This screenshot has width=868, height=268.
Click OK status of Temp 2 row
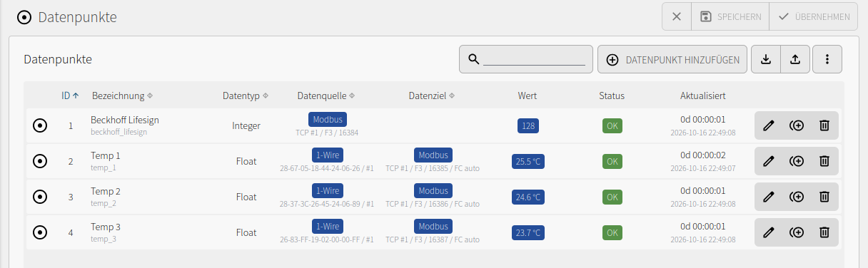coord(612,196)
